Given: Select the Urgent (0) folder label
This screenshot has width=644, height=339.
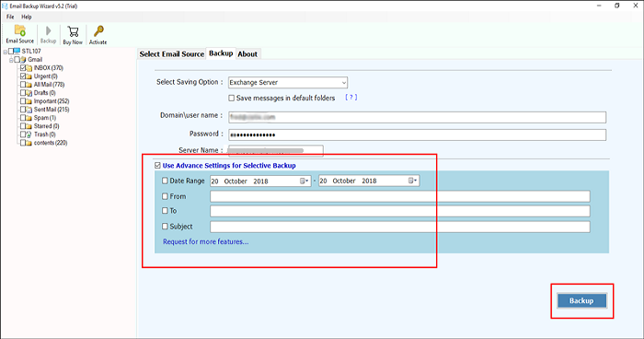Looking at the screenshot, I should 46,76.
